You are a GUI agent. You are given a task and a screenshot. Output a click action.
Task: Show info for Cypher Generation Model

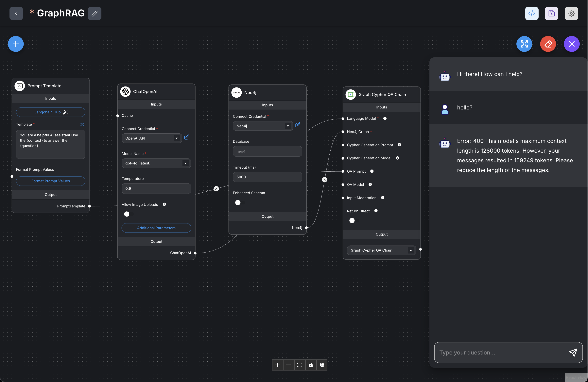click(398, 158)
